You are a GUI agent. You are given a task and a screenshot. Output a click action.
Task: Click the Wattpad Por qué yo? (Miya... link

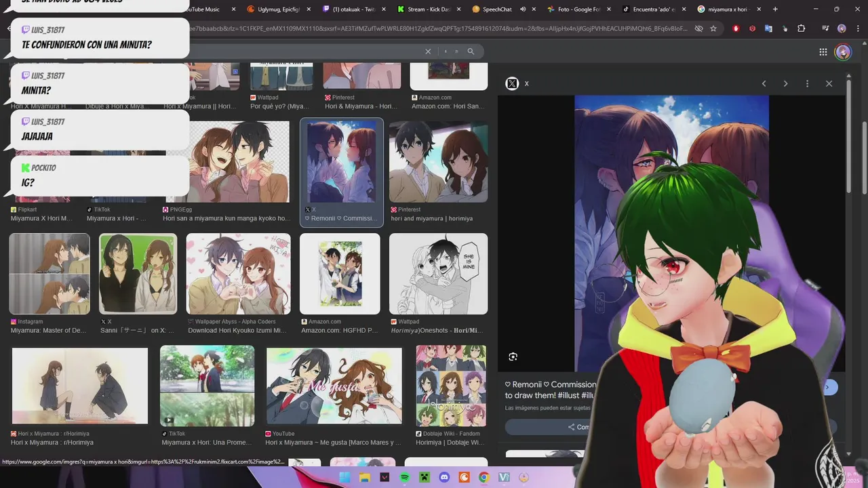(x=279, y=106)
